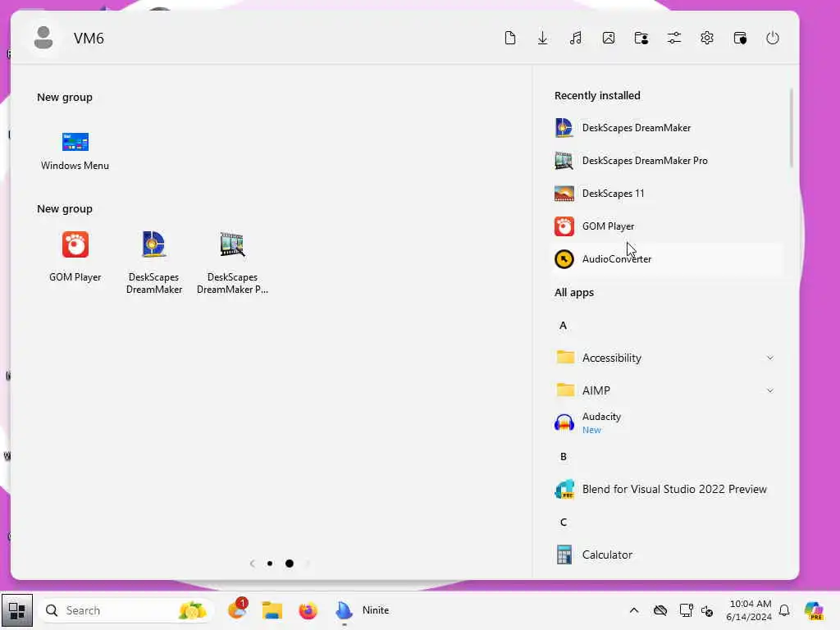Open DeskScapes DreamMaker in Recently installed
The image size is (840, 630).
667,128
